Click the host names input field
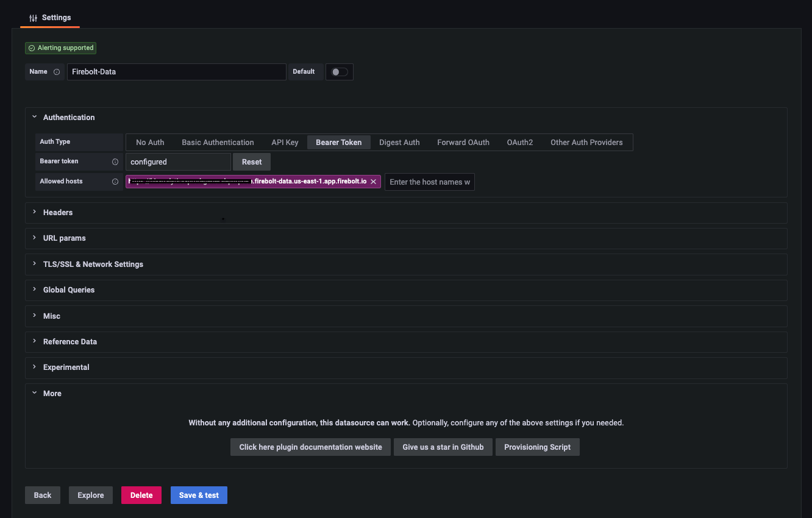This screenshot has height=518, width=812. tap(429, 182)
